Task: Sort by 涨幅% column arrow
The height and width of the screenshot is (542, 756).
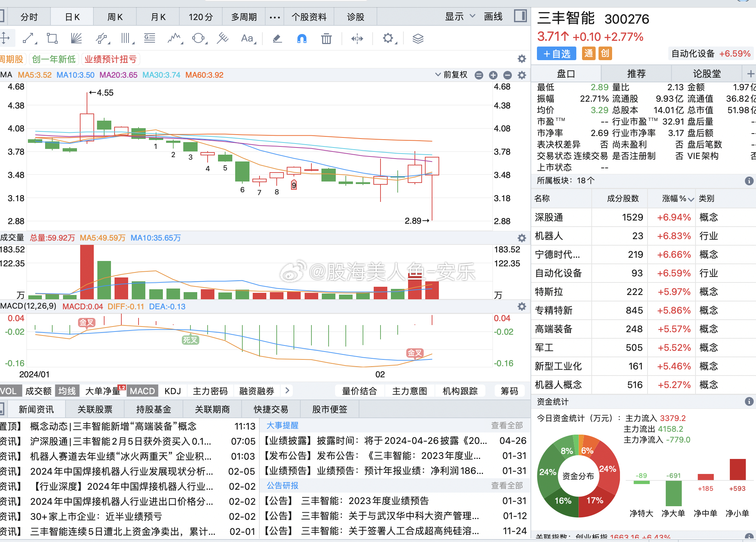Action: [x=691, y=199]
